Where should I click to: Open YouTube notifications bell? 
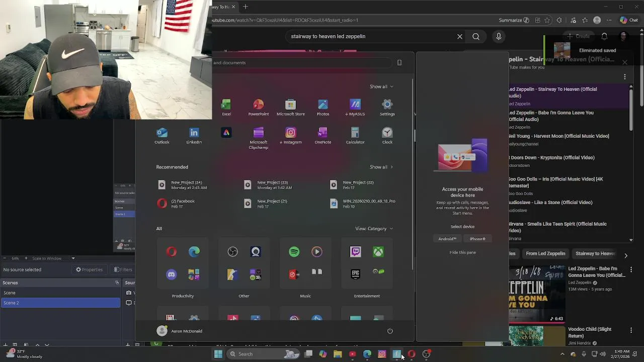point(604,36)
